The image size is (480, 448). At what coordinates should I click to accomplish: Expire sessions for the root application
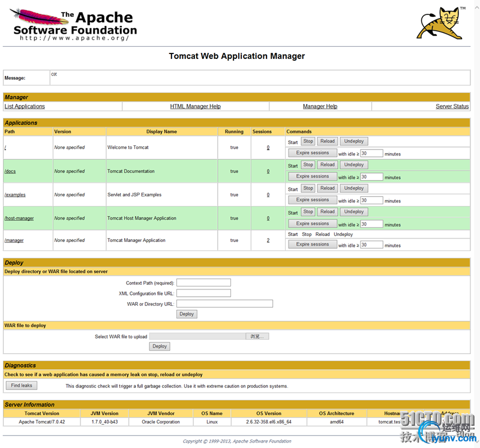[313, 153]
